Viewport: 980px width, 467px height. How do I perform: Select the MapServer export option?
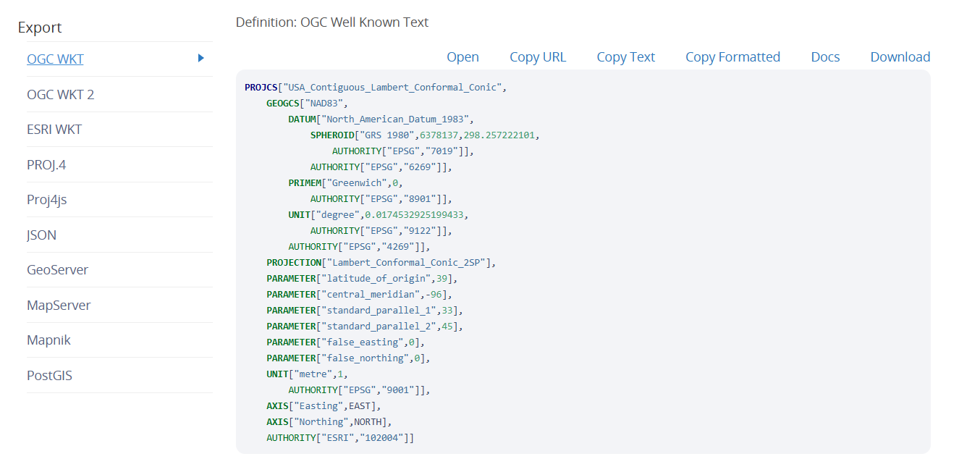coord(59,306)
